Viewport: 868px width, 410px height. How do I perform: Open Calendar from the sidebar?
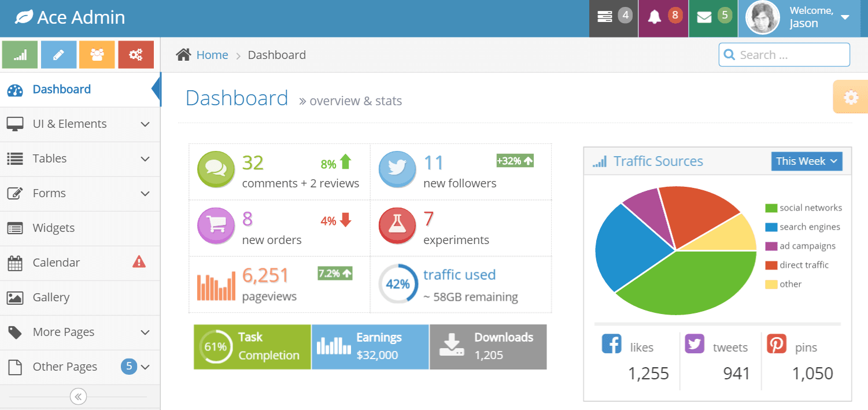(x=56, y=263)
